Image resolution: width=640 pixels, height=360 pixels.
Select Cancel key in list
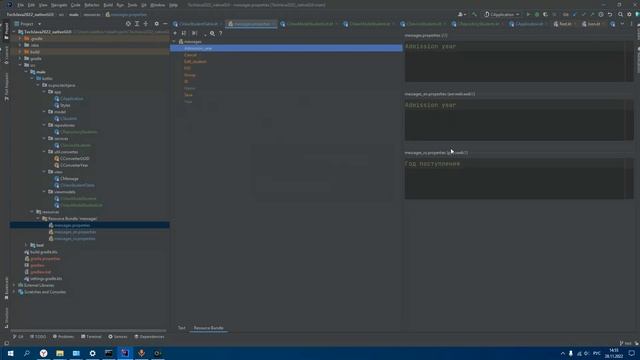pyautogui.click(x=190, y=55)
